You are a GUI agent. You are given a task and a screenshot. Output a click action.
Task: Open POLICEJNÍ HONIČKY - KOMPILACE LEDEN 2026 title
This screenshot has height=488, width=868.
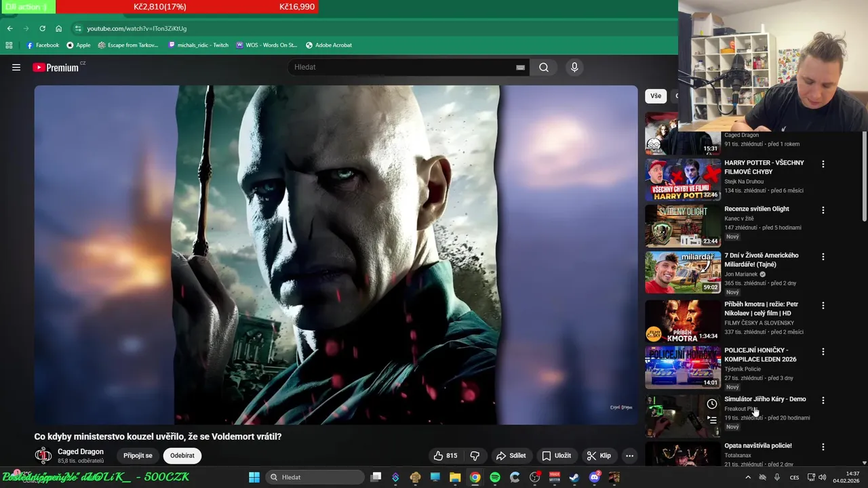(760, 354)
